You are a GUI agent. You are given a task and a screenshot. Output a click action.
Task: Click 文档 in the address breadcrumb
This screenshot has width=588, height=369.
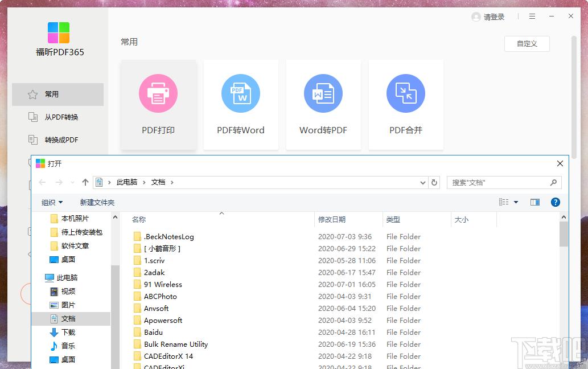click(x=158, y=182)
